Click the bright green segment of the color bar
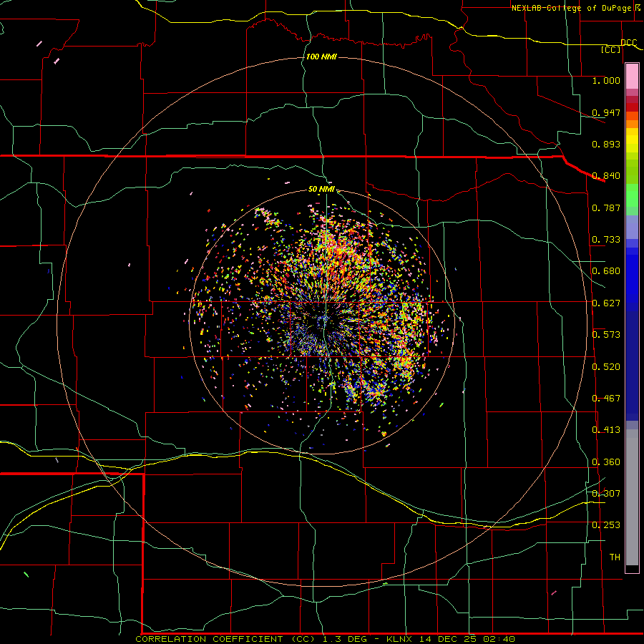Viewport: 644px width, 644px height. [x=632, y=195]
